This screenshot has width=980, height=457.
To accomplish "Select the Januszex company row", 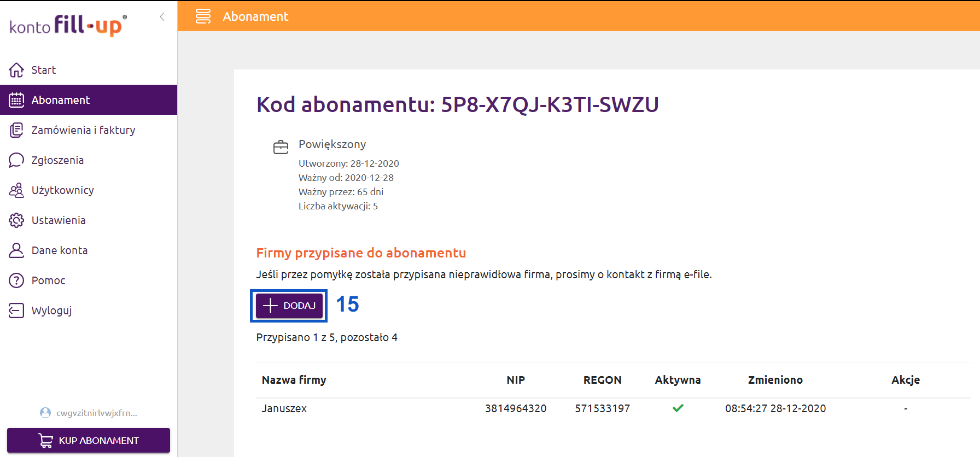I will 613,408.
